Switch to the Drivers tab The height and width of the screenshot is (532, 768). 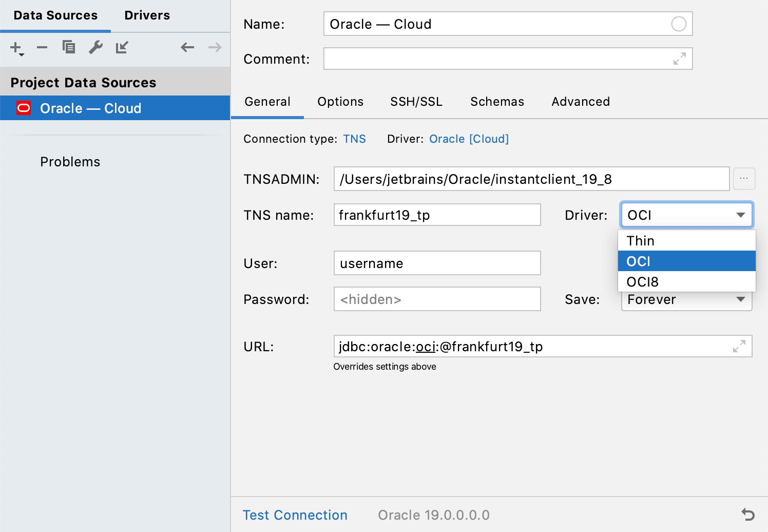[147, 15]
